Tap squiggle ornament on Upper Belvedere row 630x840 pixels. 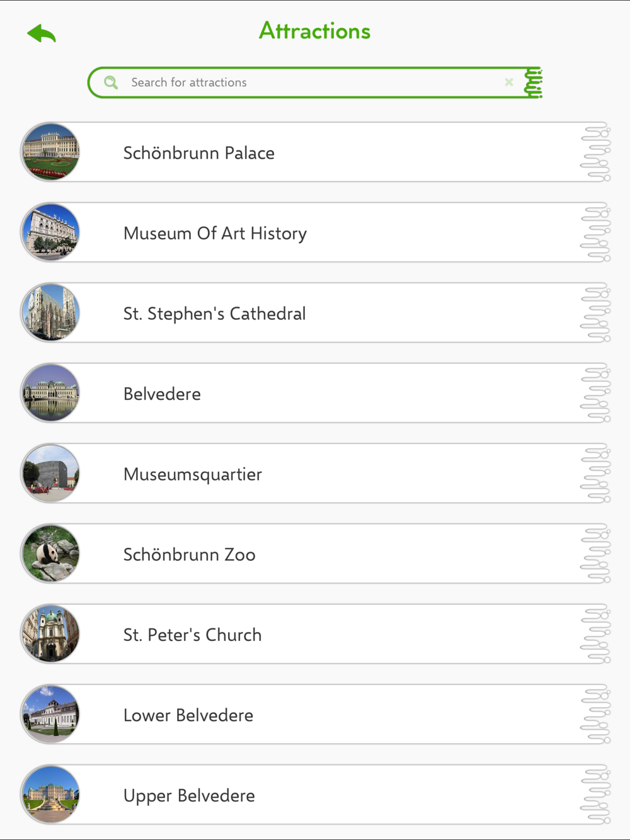(x=595, y=795)
